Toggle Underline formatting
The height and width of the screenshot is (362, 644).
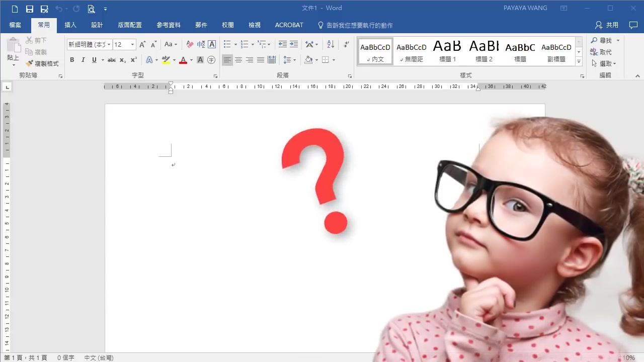[94, 60]
